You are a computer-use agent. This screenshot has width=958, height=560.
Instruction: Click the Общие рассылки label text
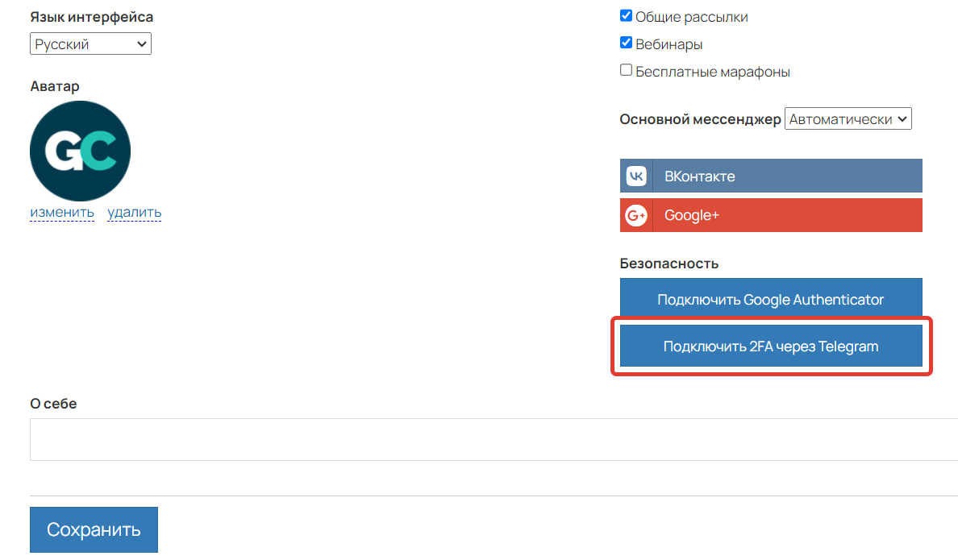click(x=691, y=16)
